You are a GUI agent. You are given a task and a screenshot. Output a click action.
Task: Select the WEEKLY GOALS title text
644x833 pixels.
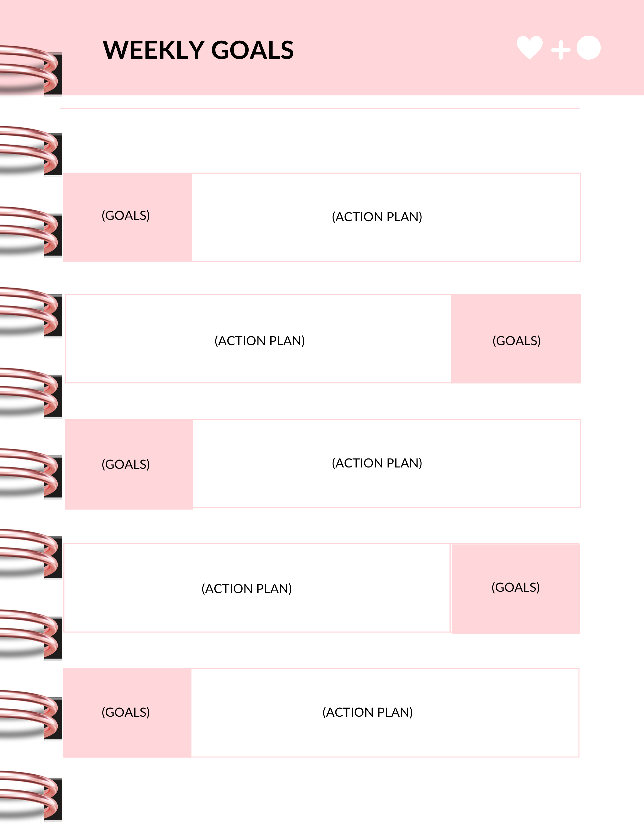(x=198, y=50)
